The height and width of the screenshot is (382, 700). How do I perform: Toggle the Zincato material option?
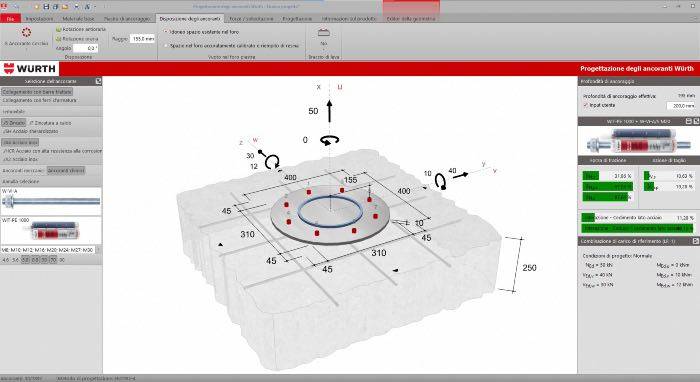pyautogui.click(x=14, y=123)
